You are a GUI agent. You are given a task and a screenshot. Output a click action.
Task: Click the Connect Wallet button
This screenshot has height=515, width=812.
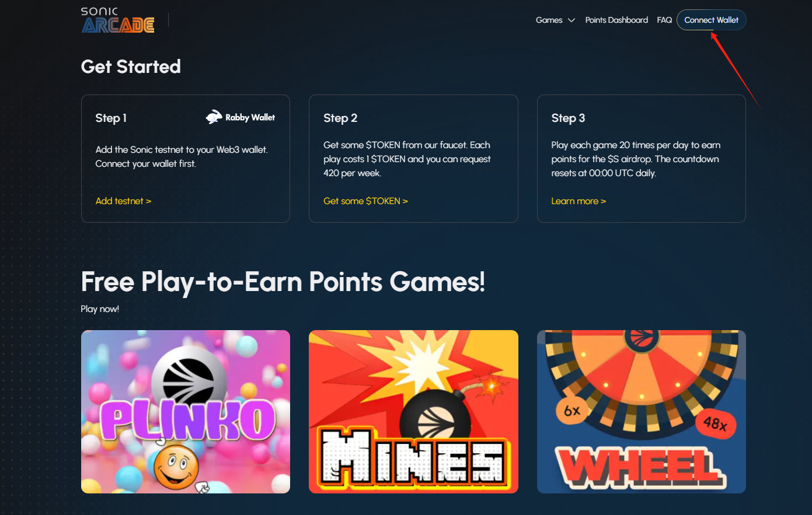click(711, 20)
